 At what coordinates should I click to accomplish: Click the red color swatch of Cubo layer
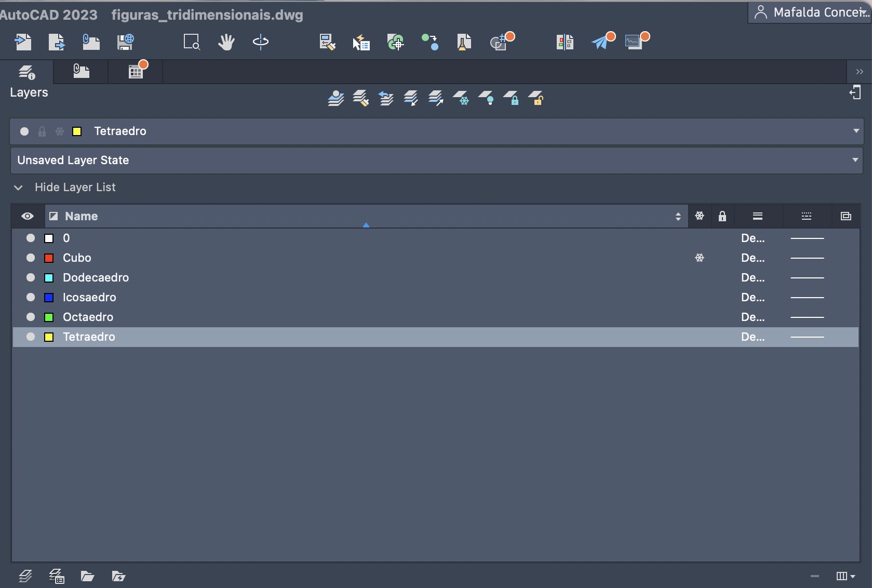tap(49, 258)
